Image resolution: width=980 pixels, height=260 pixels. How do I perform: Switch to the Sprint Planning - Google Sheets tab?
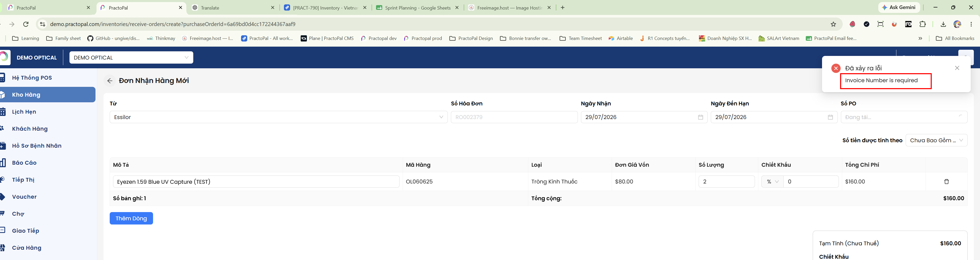418,7
